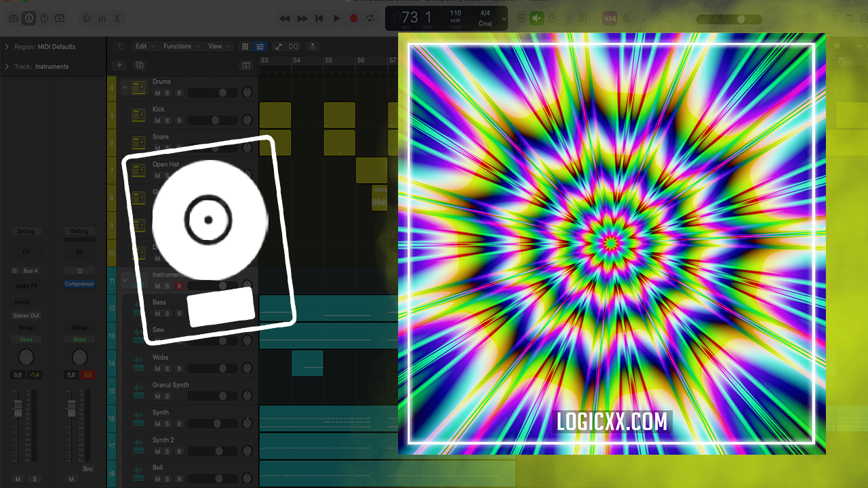Click the Wobs track instrument icon
Image resolution: width=868 pixels, height=488 pixels.
click(138, 363)
